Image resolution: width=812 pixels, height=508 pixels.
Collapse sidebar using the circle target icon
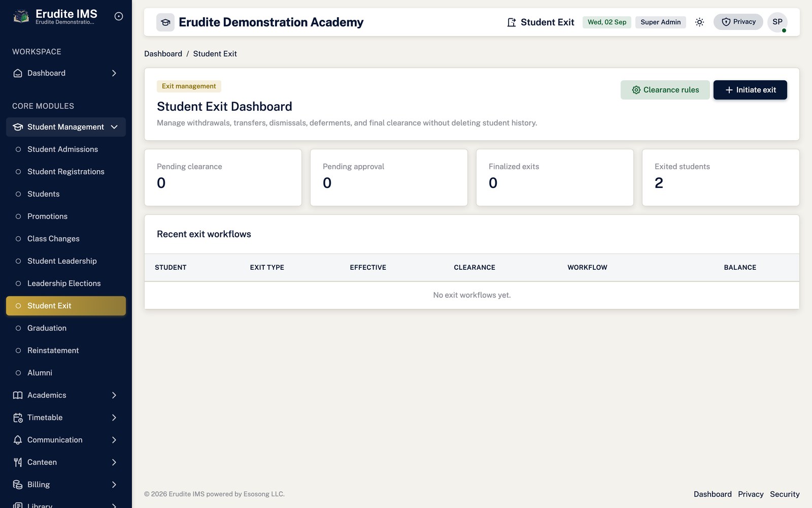click(x=119, y=16)
